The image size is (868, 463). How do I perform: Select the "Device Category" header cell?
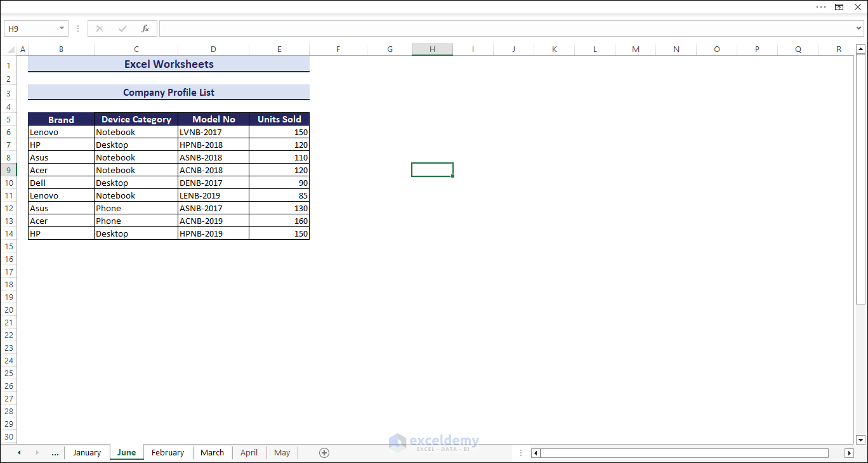click(136, 119)
